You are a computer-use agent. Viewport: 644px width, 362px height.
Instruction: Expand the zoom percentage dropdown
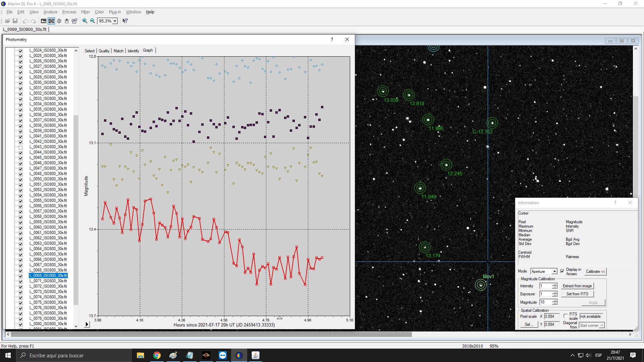[115, 21]
